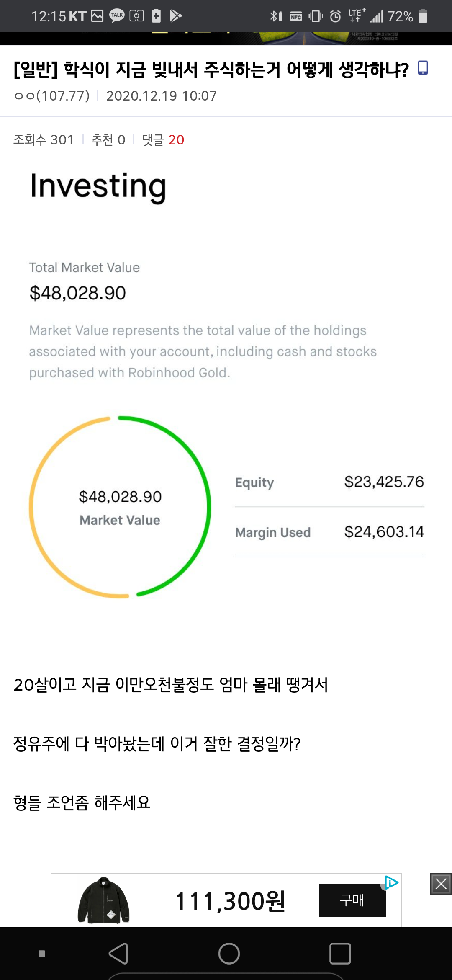Tap the 111,300원 price text in ad
The width and height of the screenshot is (452, 980).
coord(230,901)
